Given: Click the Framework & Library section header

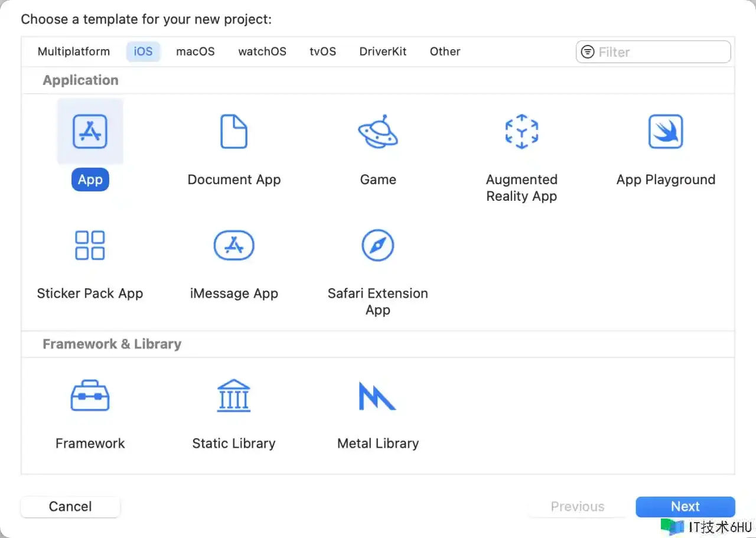Looking at the screenshot, I should [x=112, y=344].
